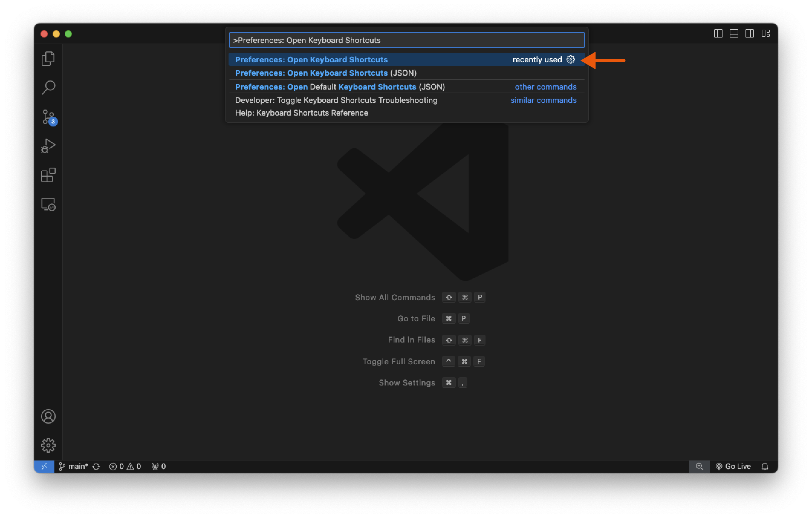Viewport: 812px width, 518px height.
Task: Open the Manage gear in activity bar
Action: click(48, 445)
